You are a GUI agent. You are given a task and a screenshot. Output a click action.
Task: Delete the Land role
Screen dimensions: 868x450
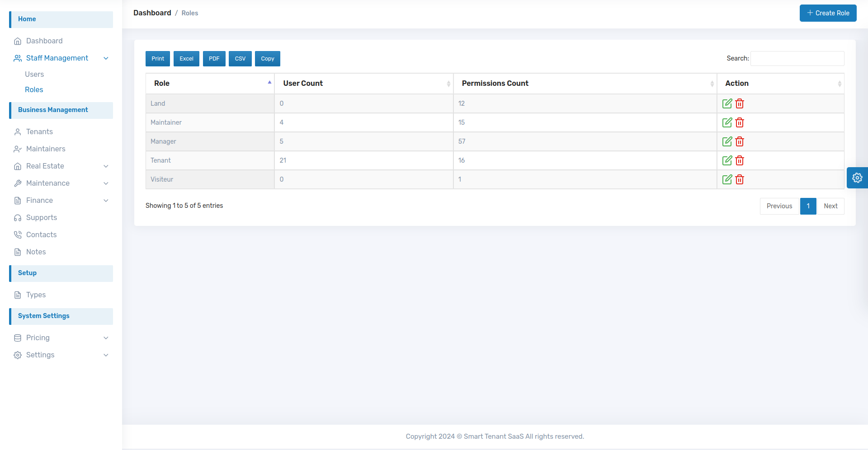click(740, 103)
